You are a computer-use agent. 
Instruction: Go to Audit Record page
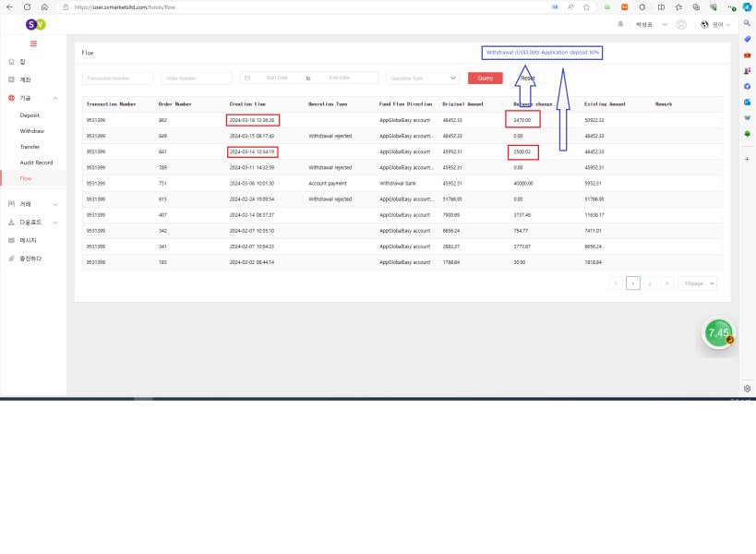(x=35, y=163)
